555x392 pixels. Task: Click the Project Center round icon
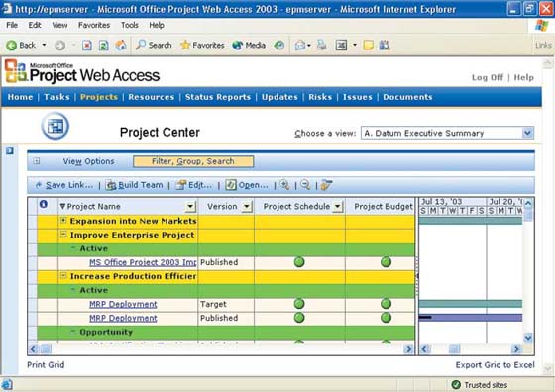pyautogui.click(x=55, y=126)
